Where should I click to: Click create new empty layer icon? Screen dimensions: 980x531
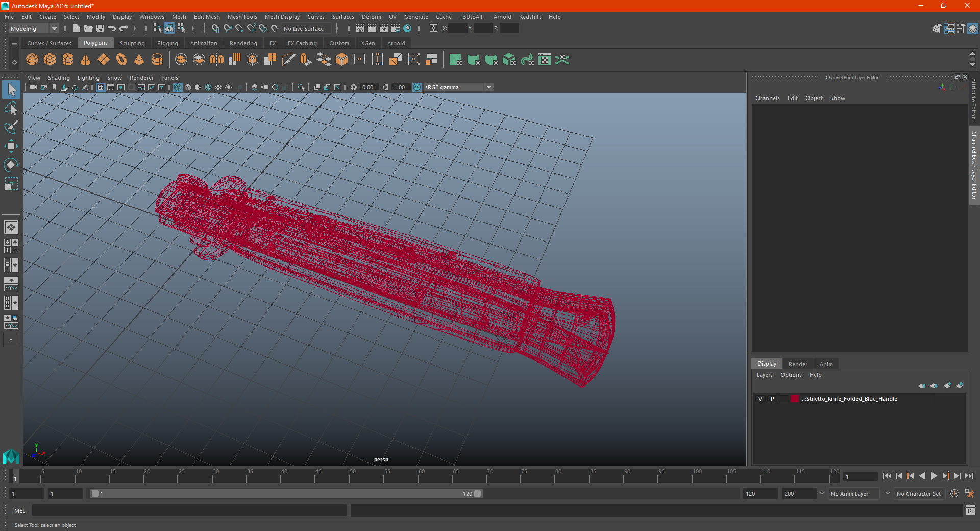(948, 385)
